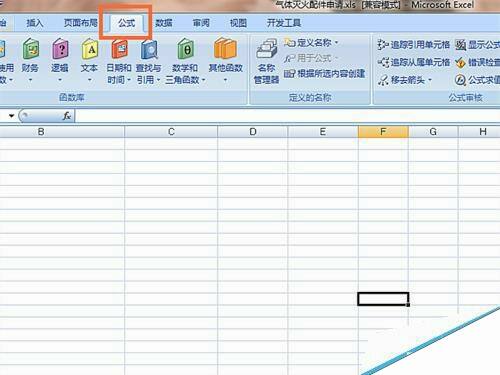
Task: Open the Financial (财务) functions book icon
Action: point(30,49)
